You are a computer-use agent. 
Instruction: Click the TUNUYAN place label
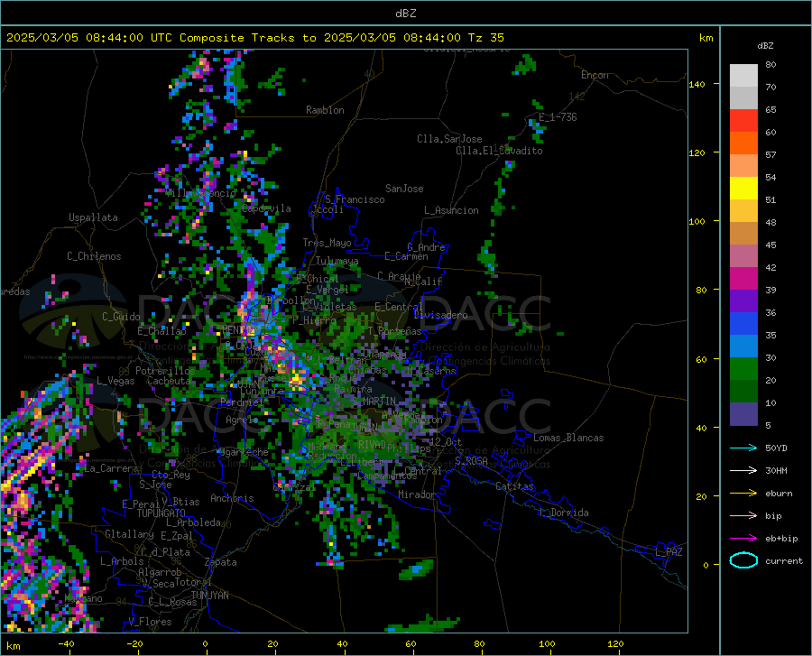pyautogui.click(x=209, y=596)
